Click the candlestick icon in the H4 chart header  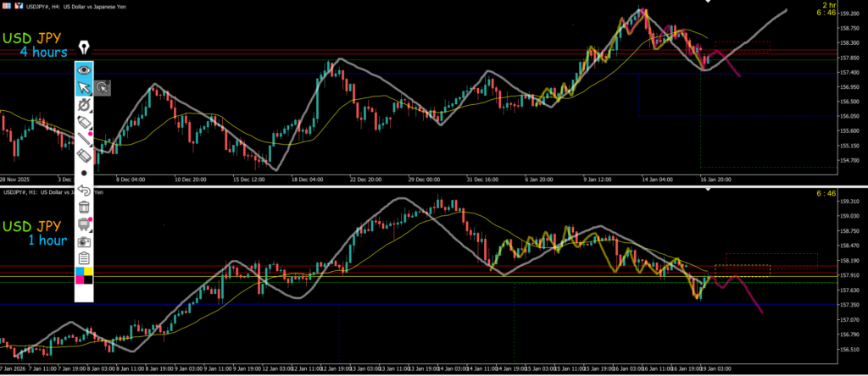point(18,6)
